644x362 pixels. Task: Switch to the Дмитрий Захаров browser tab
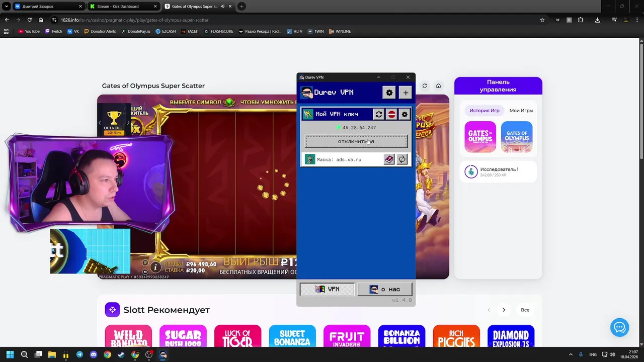tap(48, 7)
